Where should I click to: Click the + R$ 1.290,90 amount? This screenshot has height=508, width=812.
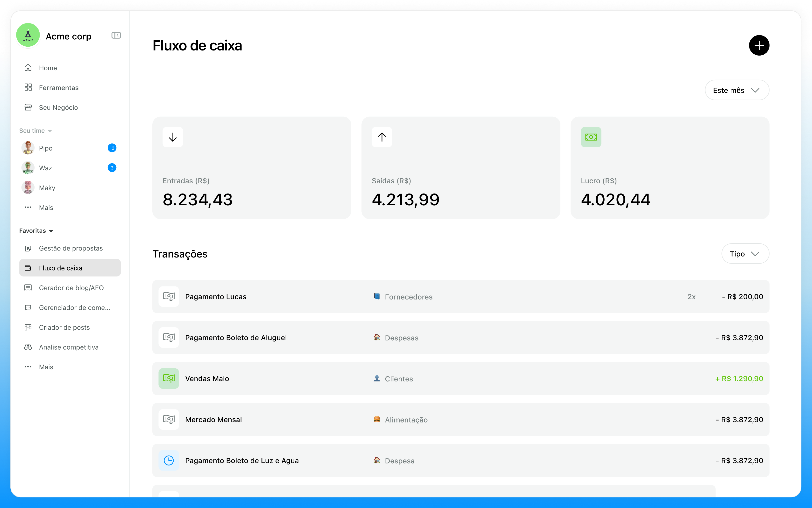pyautogui.click(x=739, y=379)
